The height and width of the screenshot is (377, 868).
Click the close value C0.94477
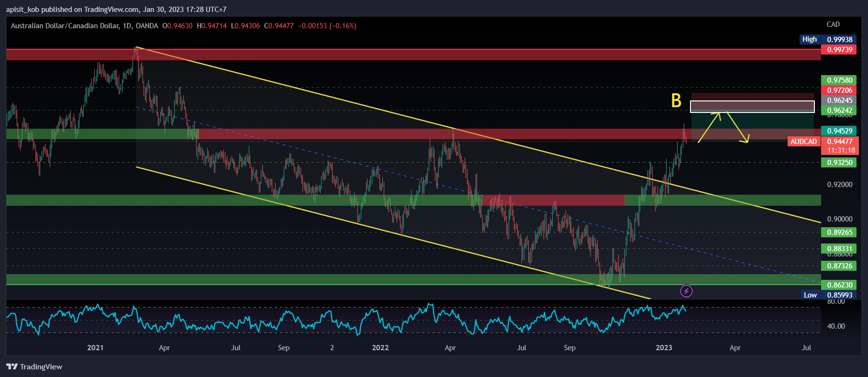click(x=278, y=26)
